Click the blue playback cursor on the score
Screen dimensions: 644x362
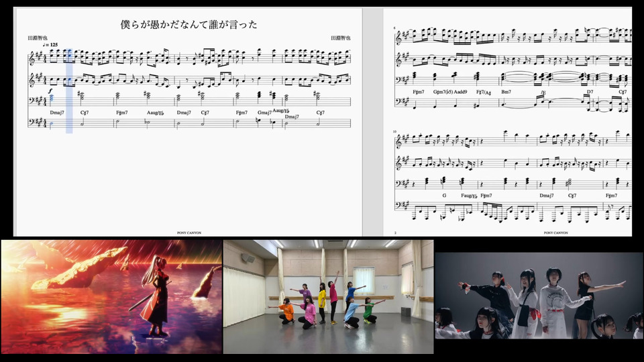point(69,90)
